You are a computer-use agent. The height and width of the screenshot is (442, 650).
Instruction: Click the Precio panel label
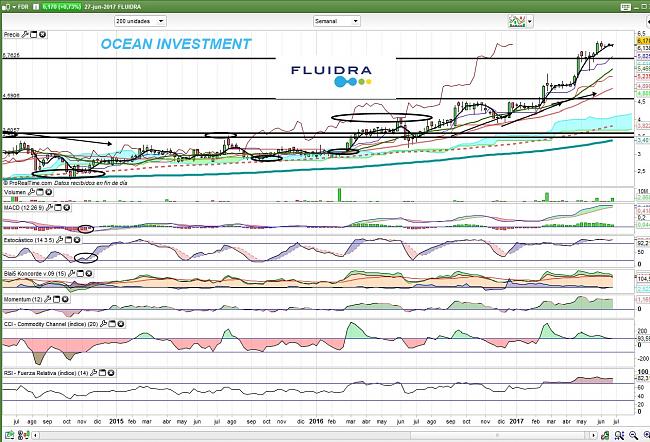click(x=12, y=35)
